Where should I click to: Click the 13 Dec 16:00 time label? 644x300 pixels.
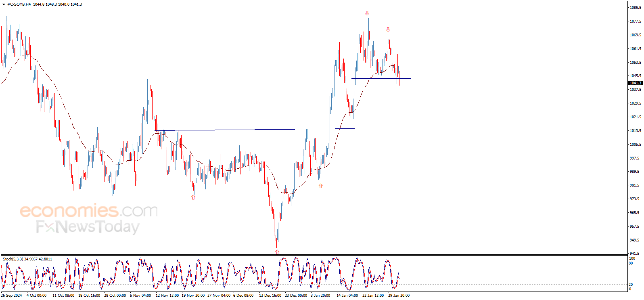pyautogui.click(x=270, y=296)
